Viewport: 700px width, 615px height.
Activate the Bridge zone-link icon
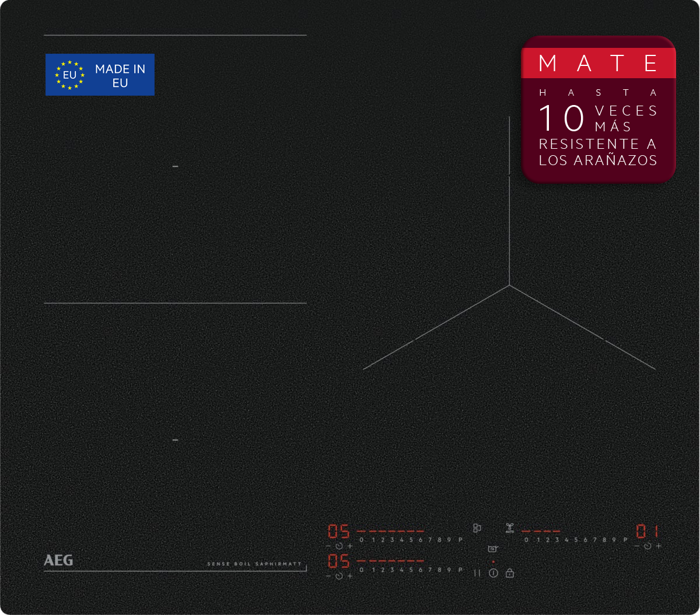point(477,528)
